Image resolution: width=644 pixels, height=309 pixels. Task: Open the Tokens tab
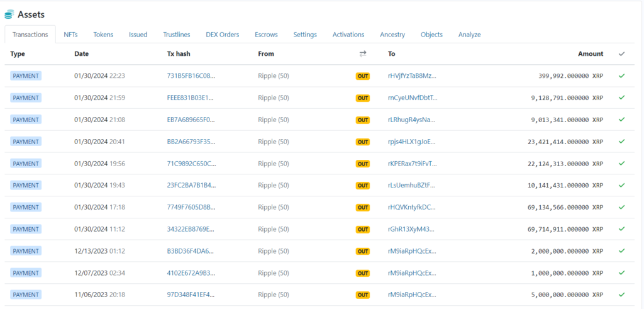(x=103, y=35)
